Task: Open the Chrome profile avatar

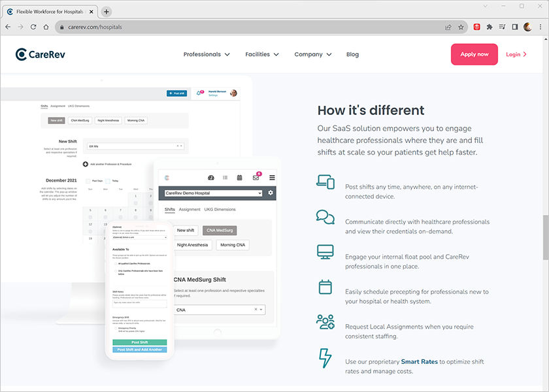Action: coord(527,27)
